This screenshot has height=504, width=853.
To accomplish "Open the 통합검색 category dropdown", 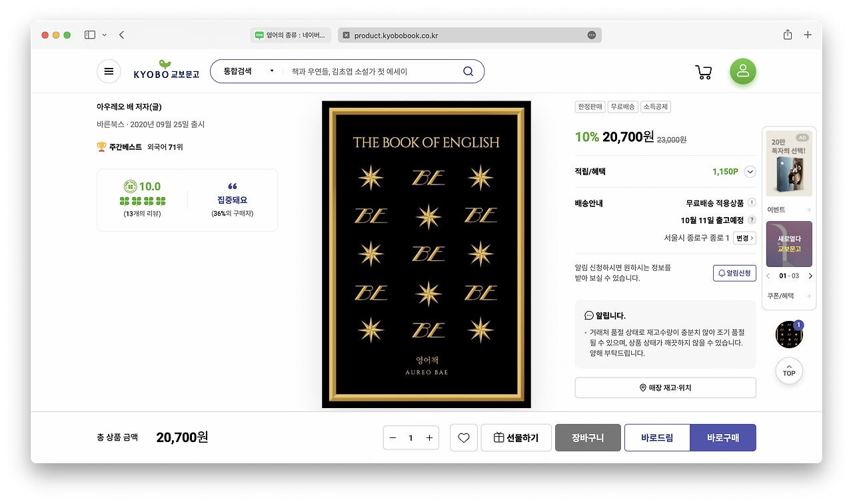I will [248, 71].
